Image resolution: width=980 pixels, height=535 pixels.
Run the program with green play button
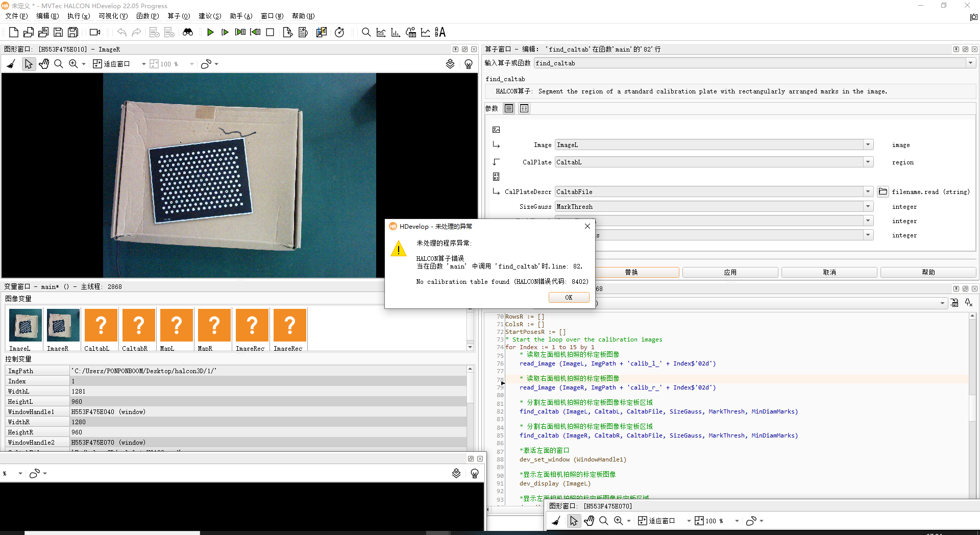click(210, 32)
